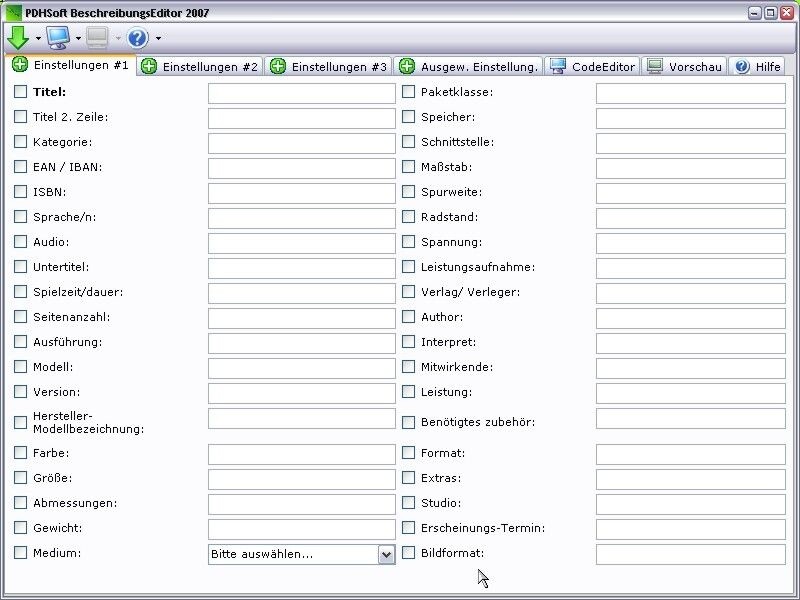Image resolution: width=800 pixels, height=600 pixels.
Task: Click the CodeEditor tab icon
Action: click(558, 66)
